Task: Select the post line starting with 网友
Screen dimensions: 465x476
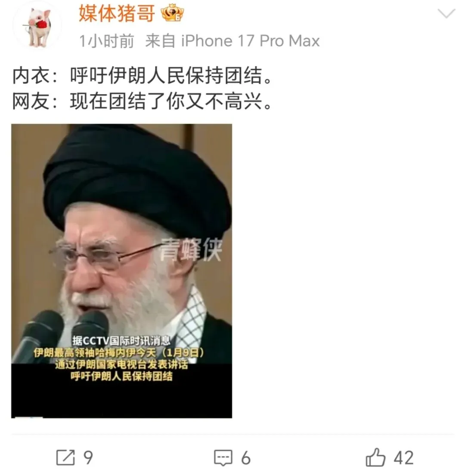Action: pos(142,101)
